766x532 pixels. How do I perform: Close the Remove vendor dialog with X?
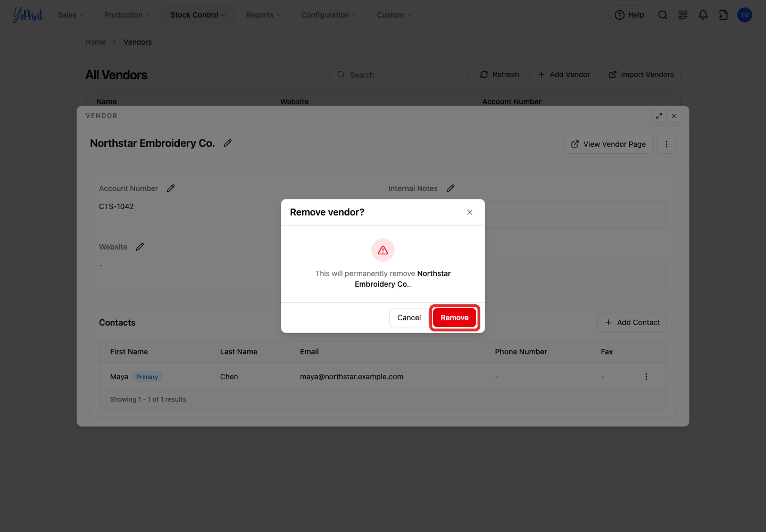click(470, 212)
